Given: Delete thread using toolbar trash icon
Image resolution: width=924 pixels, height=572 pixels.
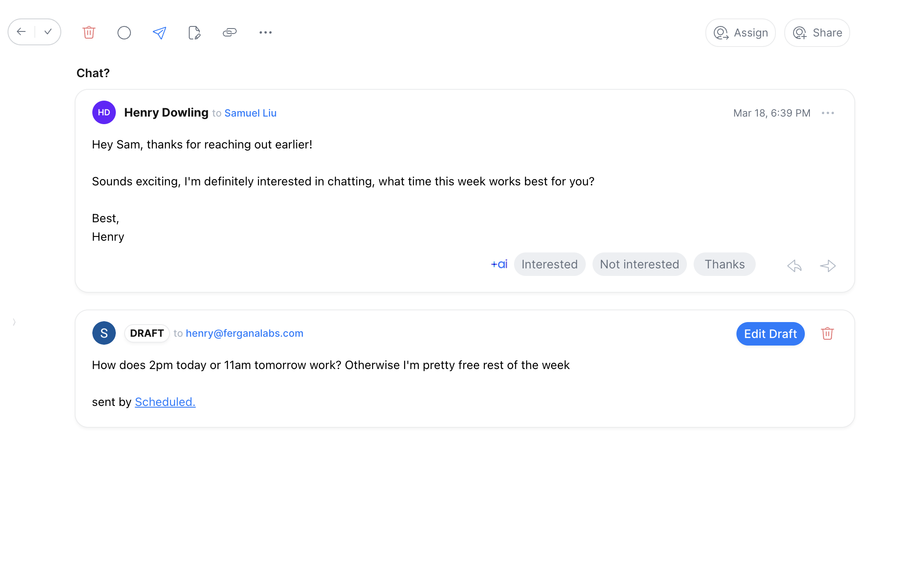Looking at the screenshot, I should [x=89, y=32].
